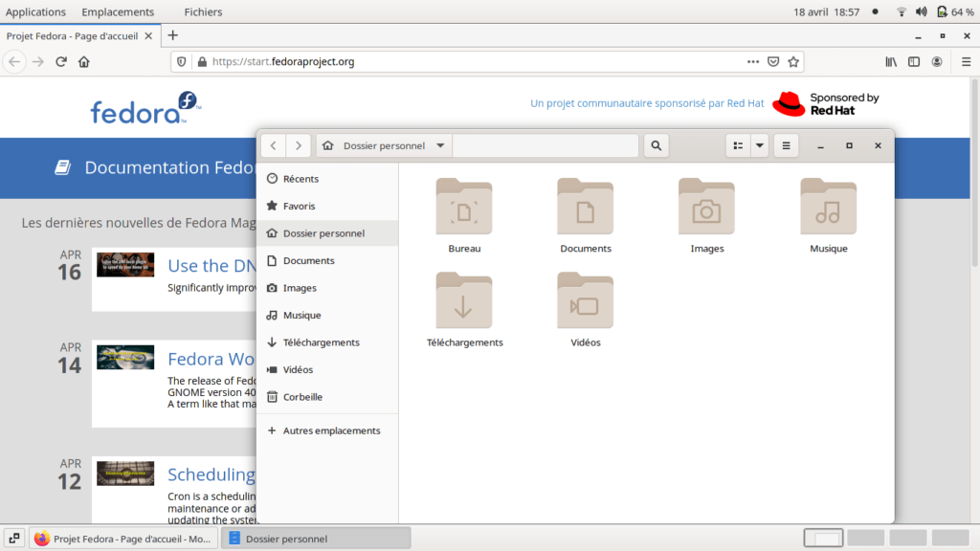Open the Téléchargements folder icon in main pane
Screen dimensions: 980x551
pyautogui.click(x=464, y=310)
